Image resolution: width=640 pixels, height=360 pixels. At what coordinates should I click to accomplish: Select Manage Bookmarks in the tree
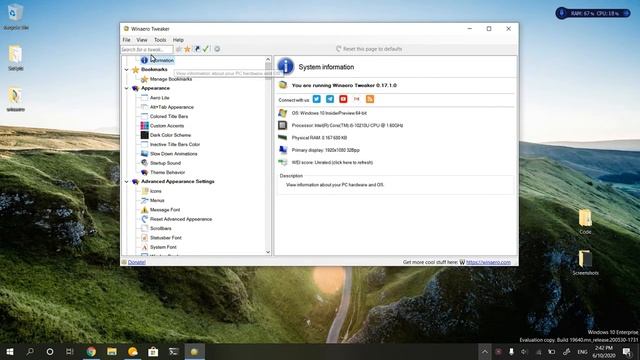coord(171,79)
